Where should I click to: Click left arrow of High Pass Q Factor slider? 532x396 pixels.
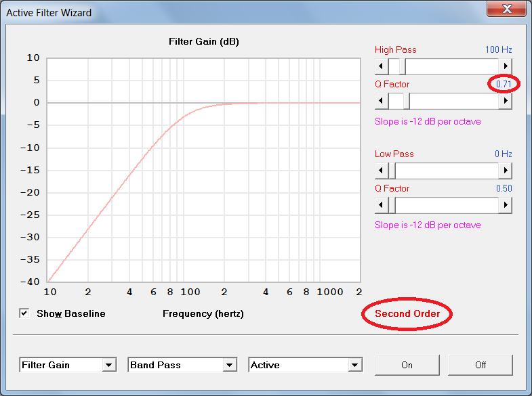[x=382, y=101]
